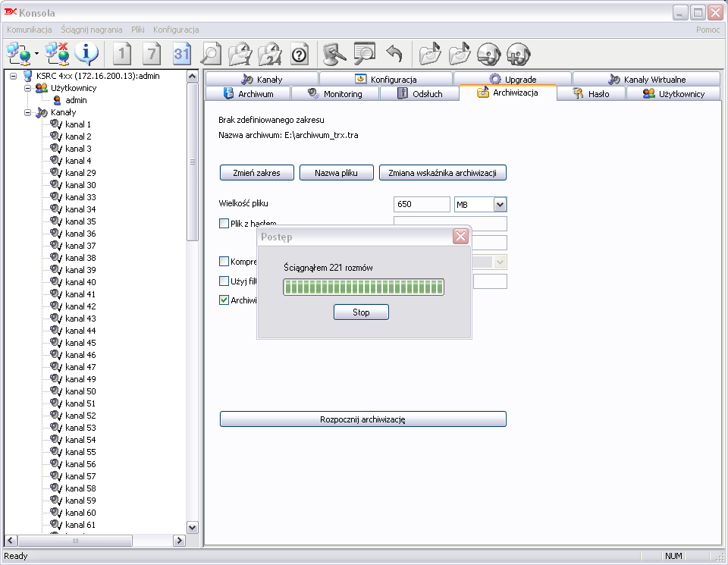Close the Postęp progress dialog

point(460,237)
